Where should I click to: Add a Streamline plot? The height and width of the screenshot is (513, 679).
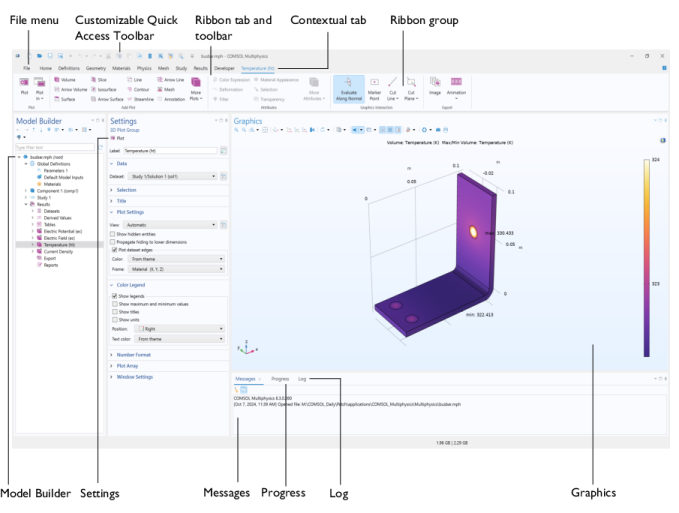click(139, 99)
